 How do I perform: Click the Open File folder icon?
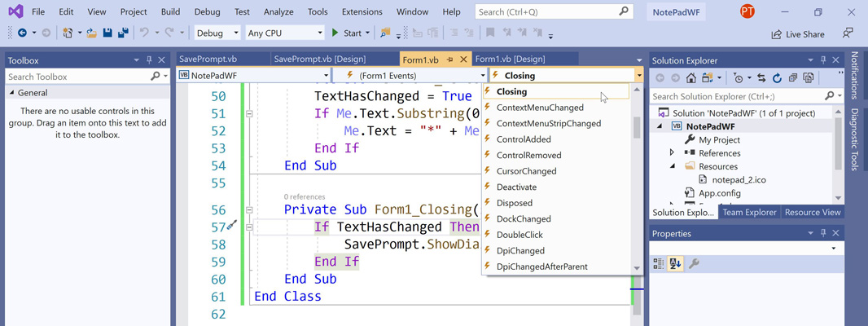click(91, 33)
